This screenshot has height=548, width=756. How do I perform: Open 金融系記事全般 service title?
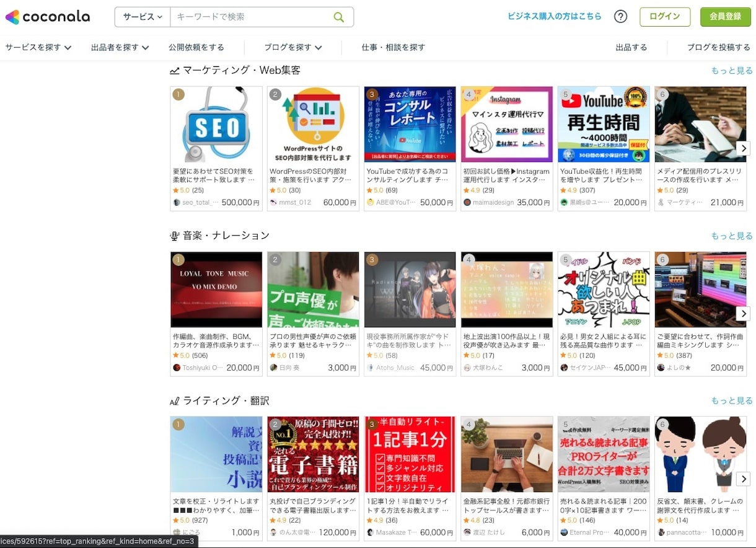click(506, 505)
